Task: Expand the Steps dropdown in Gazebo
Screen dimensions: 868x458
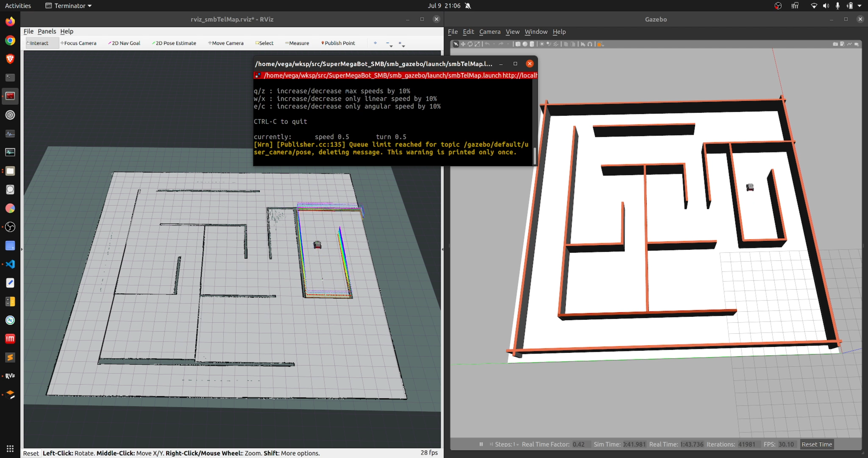Action: (x=517, y=444)
